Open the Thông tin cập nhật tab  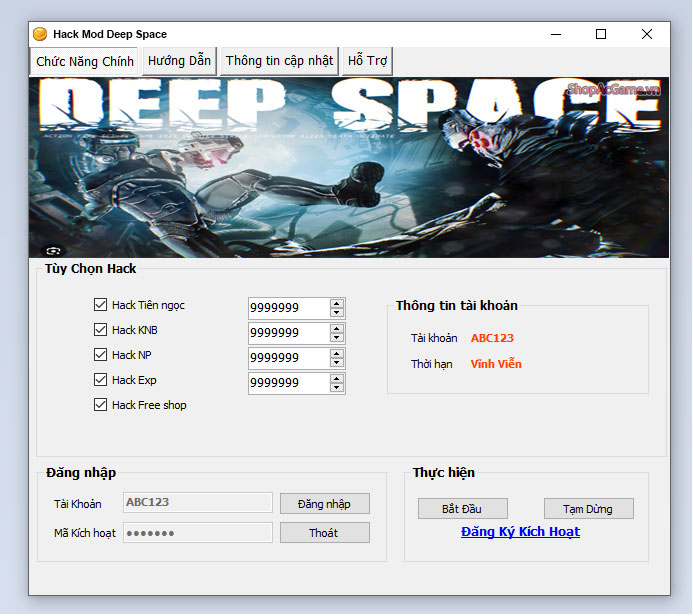click(279, 61)
